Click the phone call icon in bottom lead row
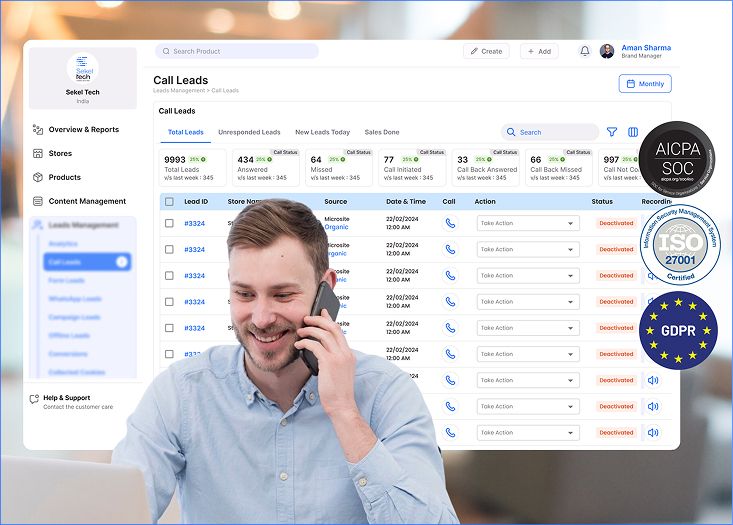The width and height of the screenshot is (733, 525). click(x=450, y=432)
